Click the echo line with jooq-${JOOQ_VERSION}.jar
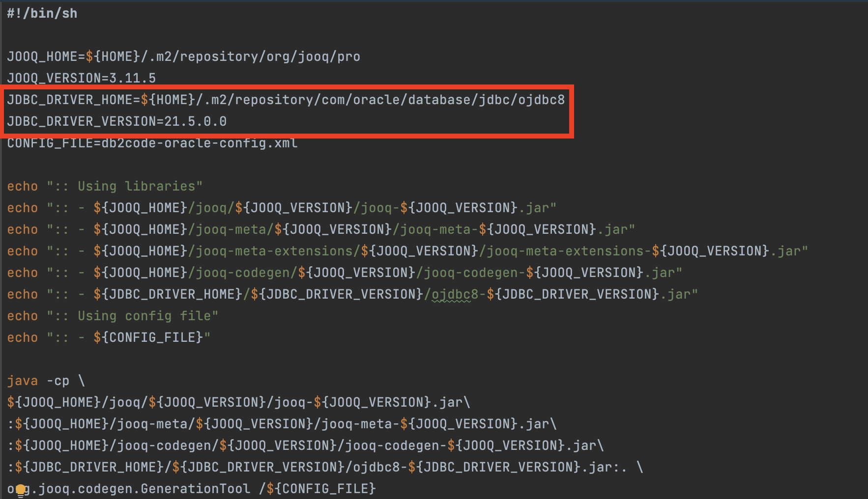 point(282,208)
